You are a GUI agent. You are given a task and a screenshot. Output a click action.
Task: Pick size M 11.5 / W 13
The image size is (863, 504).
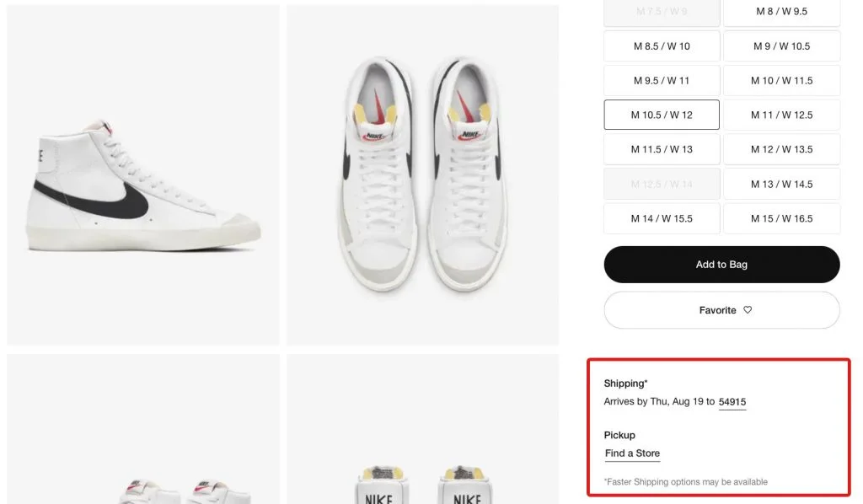point(662,149)
